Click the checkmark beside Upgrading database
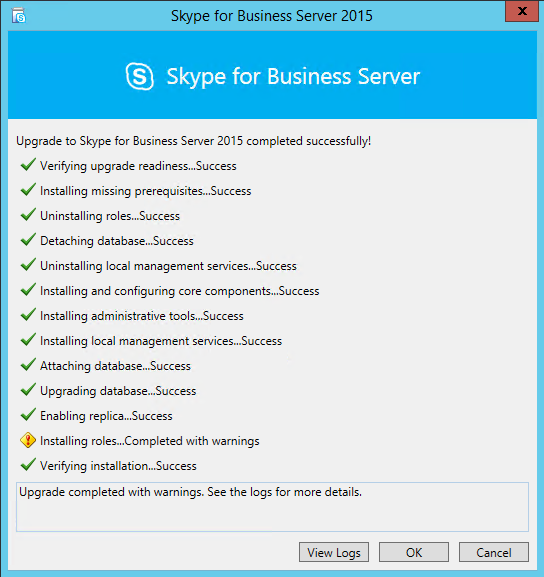Image resolution: width=544 pixels, height=577 pixels. (x=28, y=390)
